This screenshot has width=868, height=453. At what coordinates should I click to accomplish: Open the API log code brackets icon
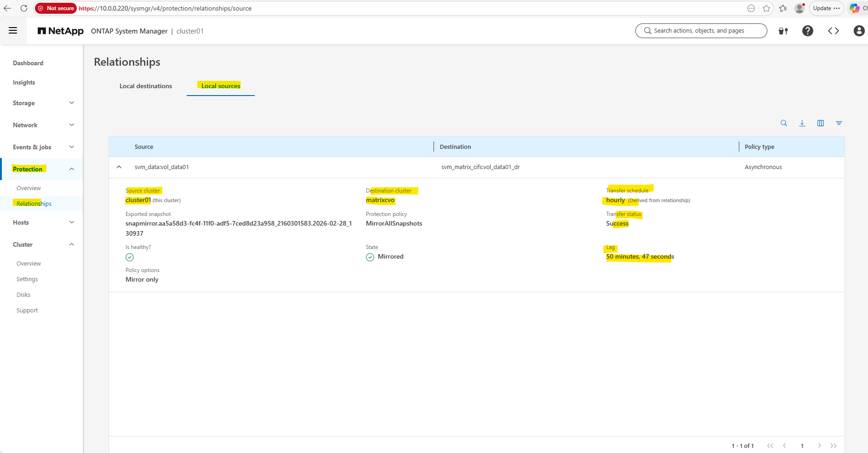(834, 31)
